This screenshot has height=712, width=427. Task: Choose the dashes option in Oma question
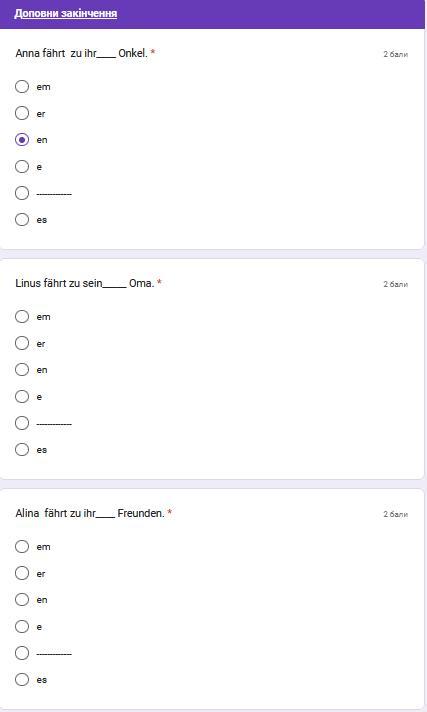click(22, 423)
